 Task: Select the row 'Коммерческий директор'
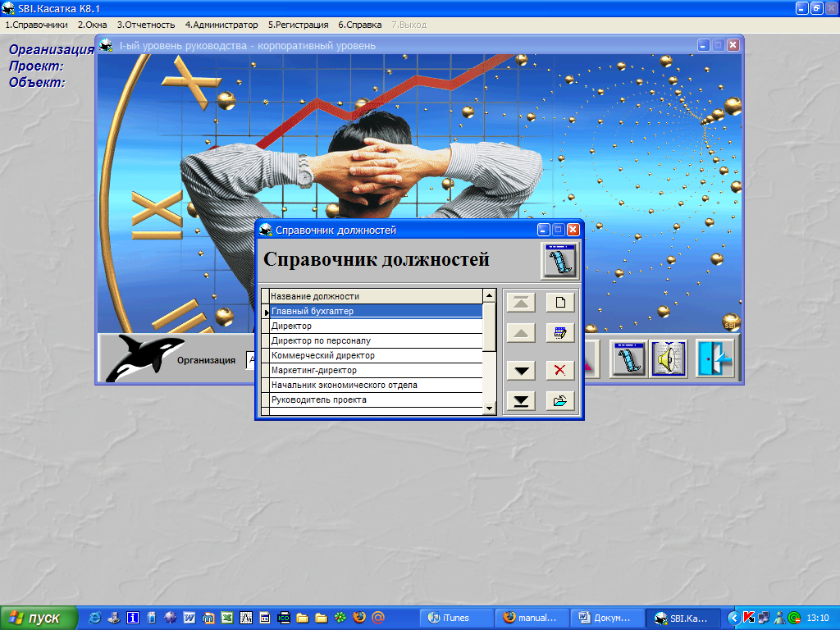coord(376,355)
